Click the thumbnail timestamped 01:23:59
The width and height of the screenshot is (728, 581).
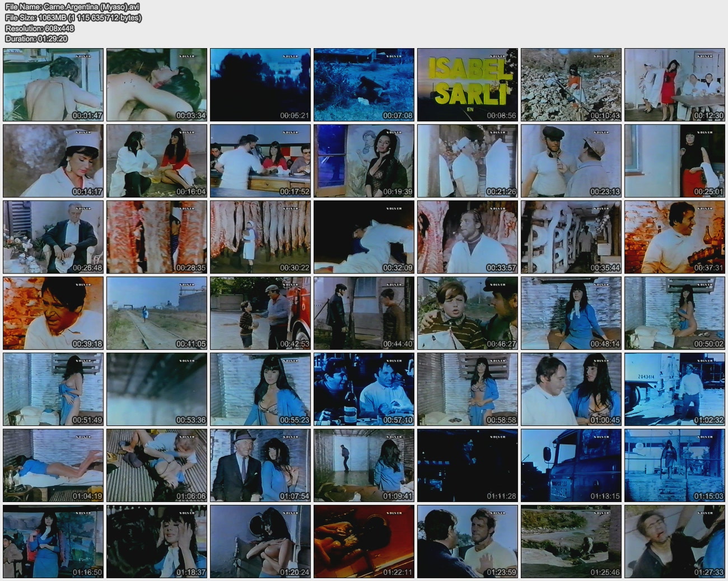(468, 541)
